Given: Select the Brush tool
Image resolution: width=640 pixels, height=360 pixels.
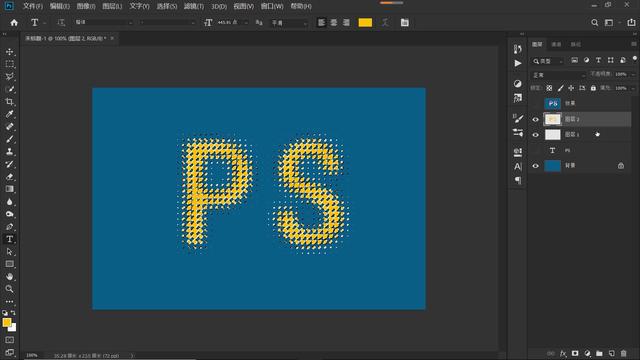Looking at the screenshot, I should tap(9, 139).
